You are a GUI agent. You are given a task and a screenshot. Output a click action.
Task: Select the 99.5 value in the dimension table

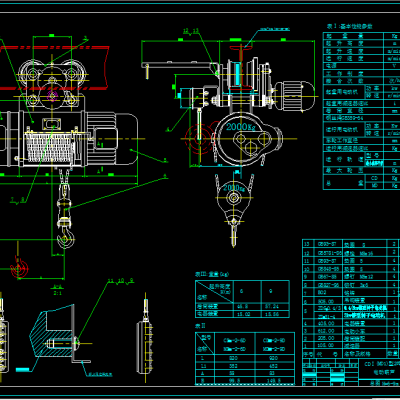click(234, 380)
